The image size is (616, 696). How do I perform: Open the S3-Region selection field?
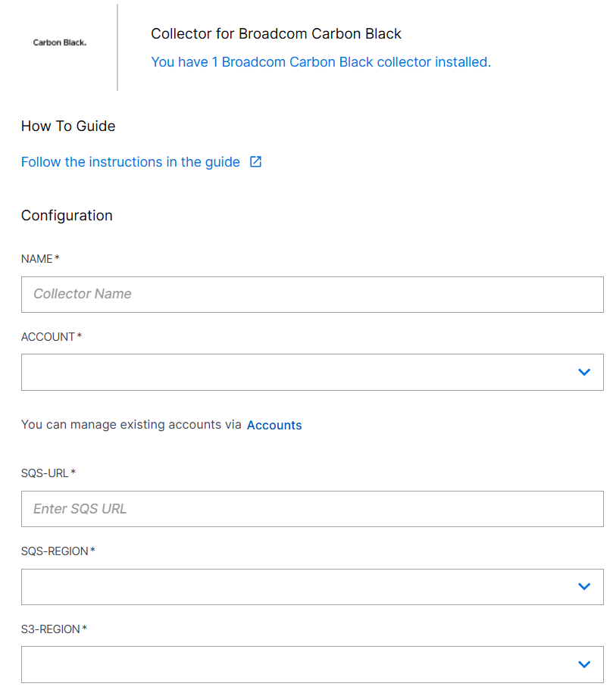click(x=303, y=664)
